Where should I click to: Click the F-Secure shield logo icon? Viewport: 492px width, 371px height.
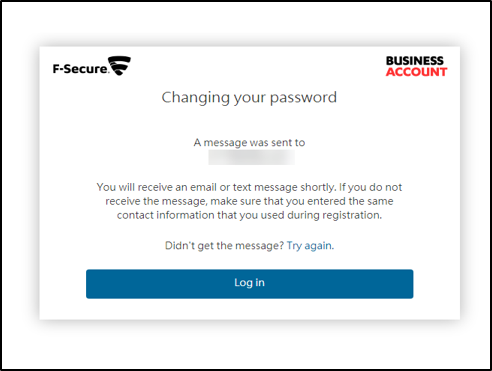(x=119, y=65)
